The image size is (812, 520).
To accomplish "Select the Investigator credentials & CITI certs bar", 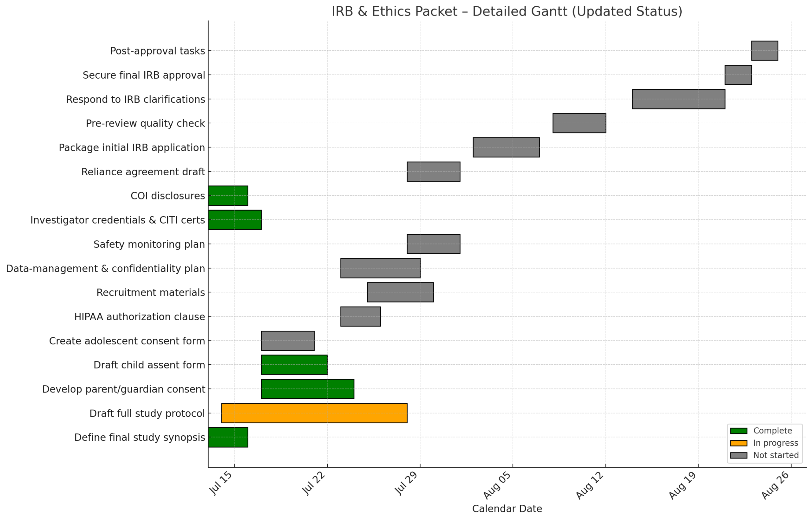I will click(235, 220).
